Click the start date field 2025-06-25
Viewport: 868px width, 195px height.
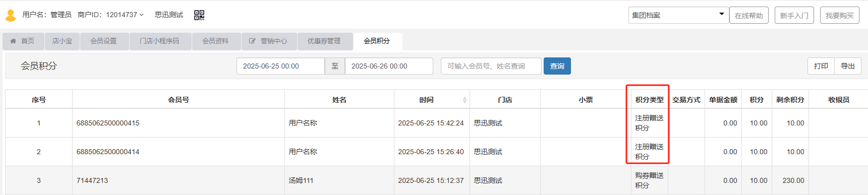280,66
